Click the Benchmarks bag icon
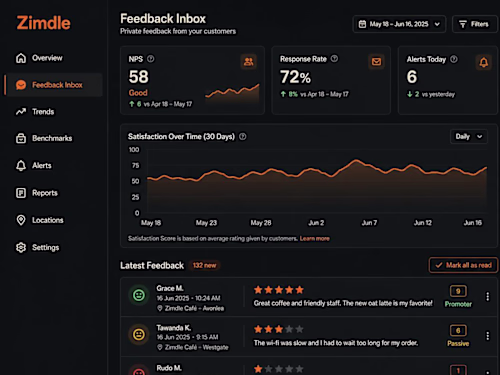Viewport: 500px width, 375px height. coord(21,138)
